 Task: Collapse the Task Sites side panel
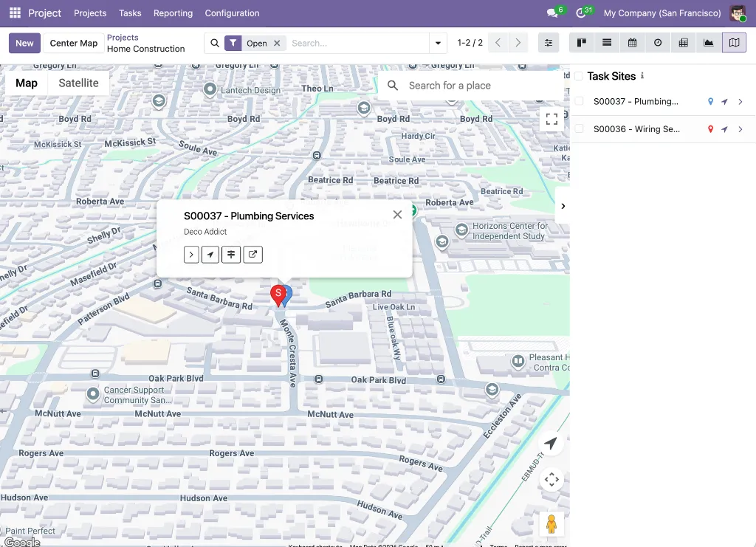point(563,206)
